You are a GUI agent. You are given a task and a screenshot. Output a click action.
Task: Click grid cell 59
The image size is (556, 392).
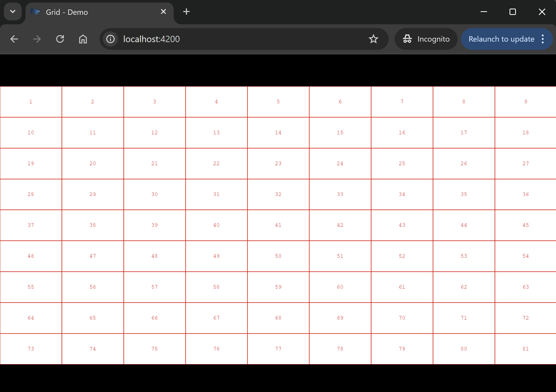(x=278, y=287)
